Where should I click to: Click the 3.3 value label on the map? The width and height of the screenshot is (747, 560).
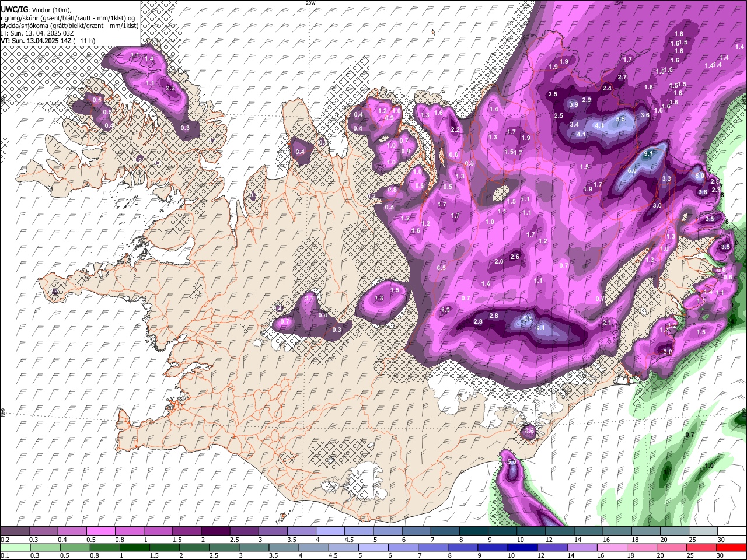click(666, 178)
